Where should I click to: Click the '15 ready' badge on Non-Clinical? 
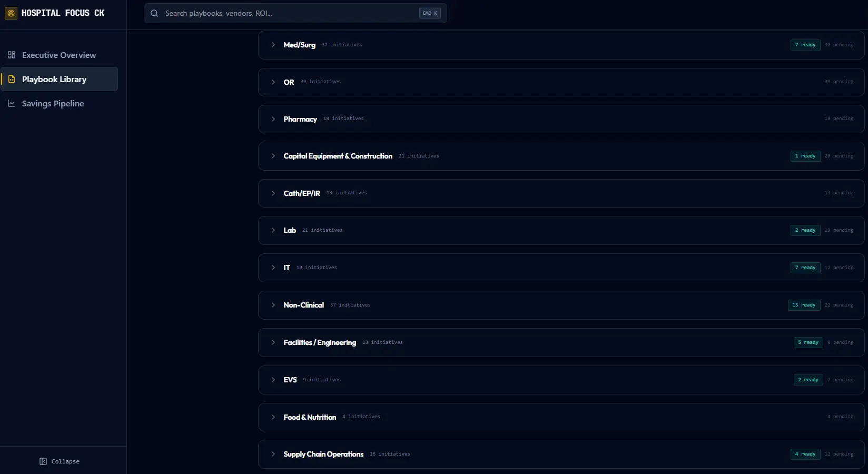click(x=804, y=305)
